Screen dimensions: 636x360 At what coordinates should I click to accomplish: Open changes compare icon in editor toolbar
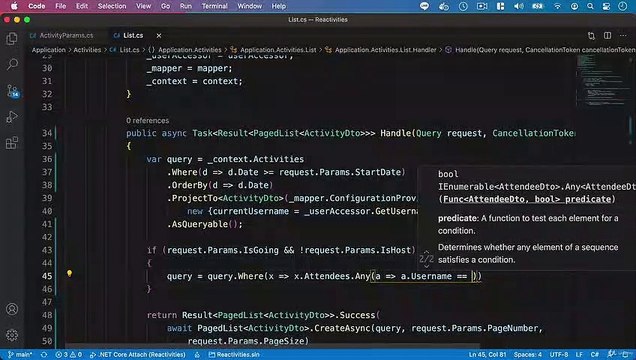click(x=591, y=36)
